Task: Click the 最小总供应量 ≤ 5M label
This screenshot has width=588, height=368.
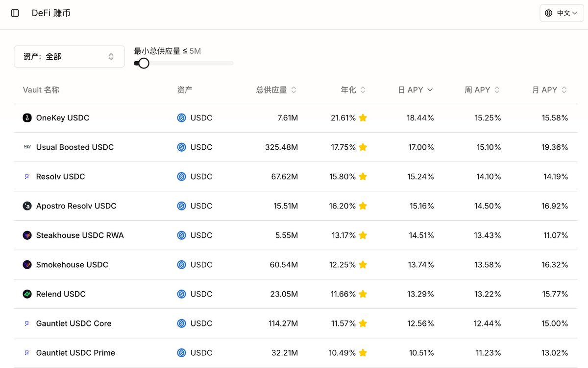Action: point(168,51)
